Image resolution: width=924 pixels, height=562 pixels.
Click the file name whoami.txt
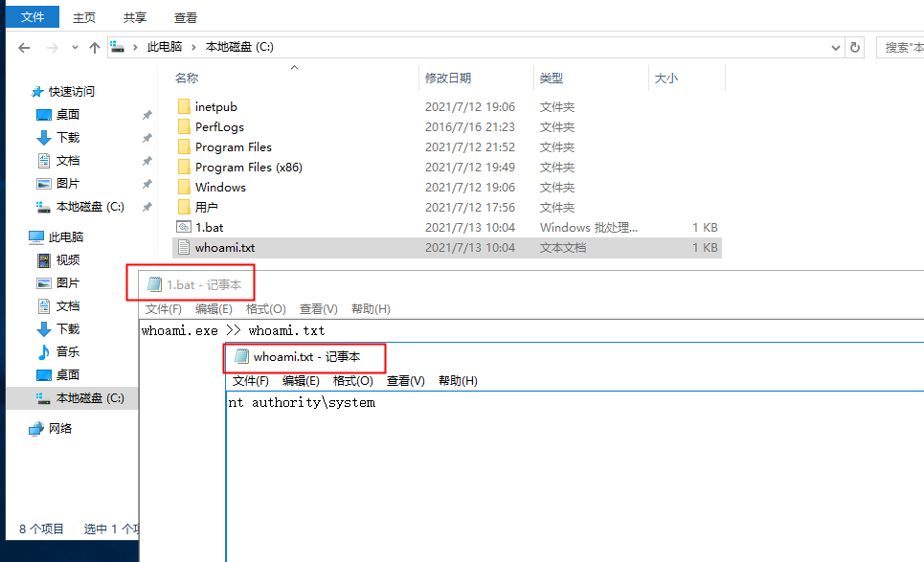pos(225,247)
